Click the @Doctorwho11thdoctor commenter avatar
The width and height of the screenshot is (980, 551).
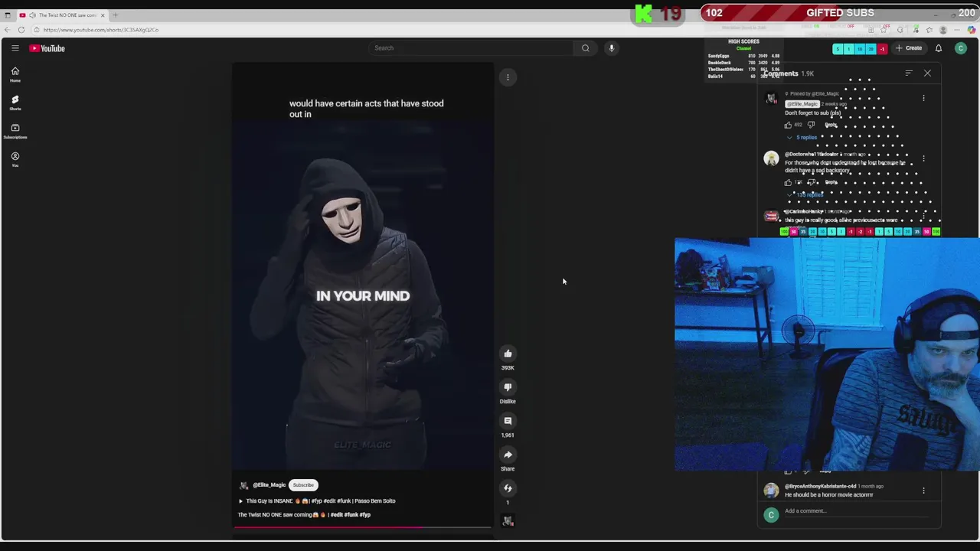771,158
